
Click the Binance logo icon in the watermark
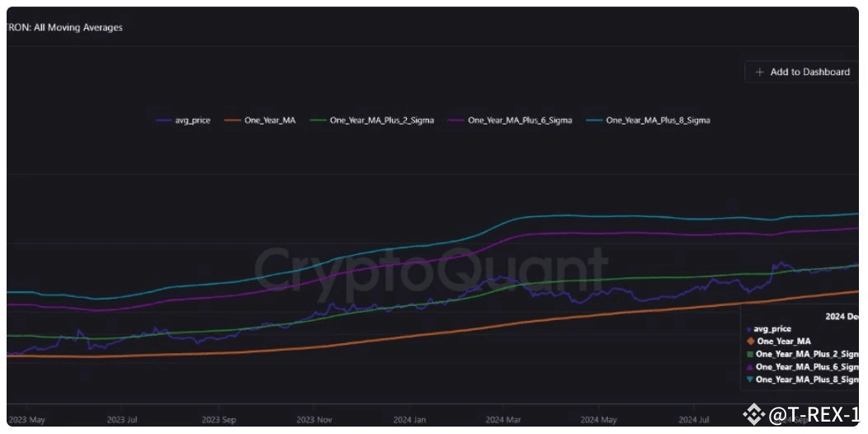coord(753,414)
